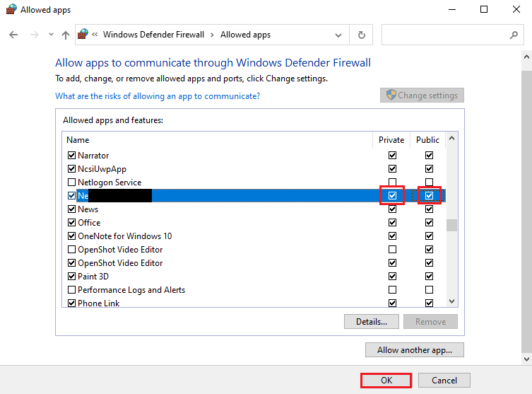Refresh the Allowed apps page

click(362, 35)
